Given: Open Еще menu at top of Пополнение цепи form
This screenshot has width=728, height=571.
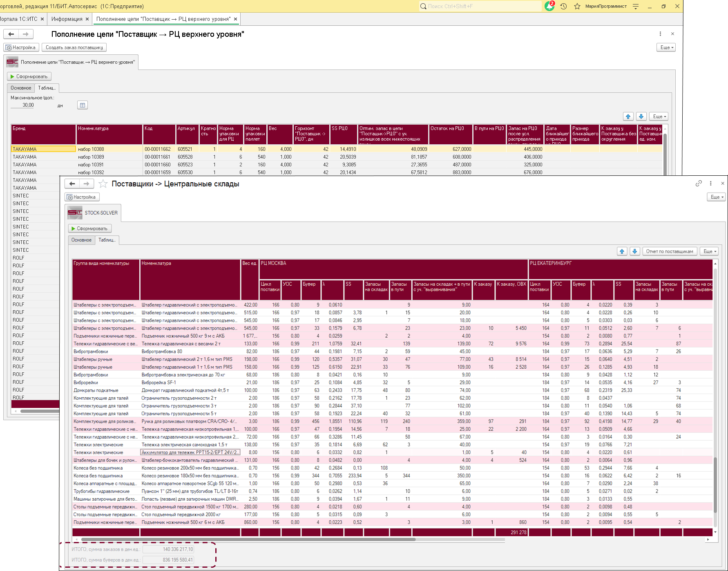Looking at the screenshot, I should coord(665,47).
